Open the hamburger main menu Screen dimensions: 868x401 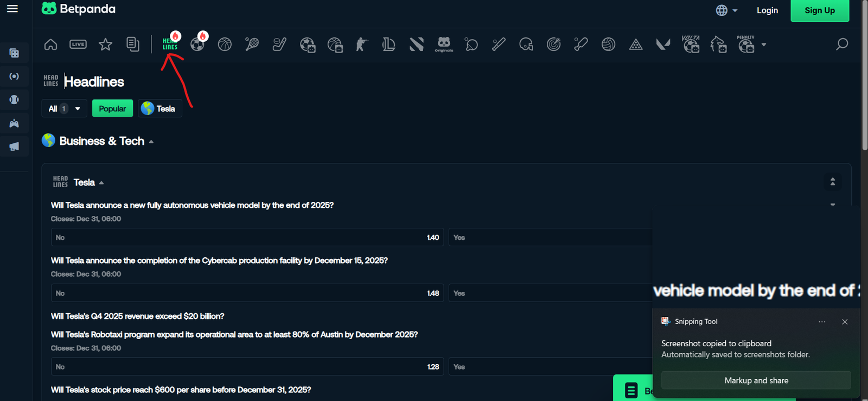[12, 9]
